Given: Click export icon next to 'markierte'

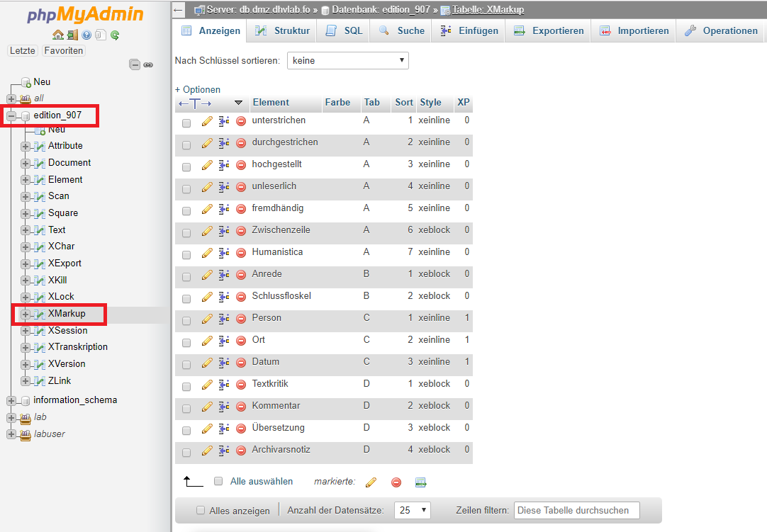Looking at the screenshot, I should click(420, 482).
